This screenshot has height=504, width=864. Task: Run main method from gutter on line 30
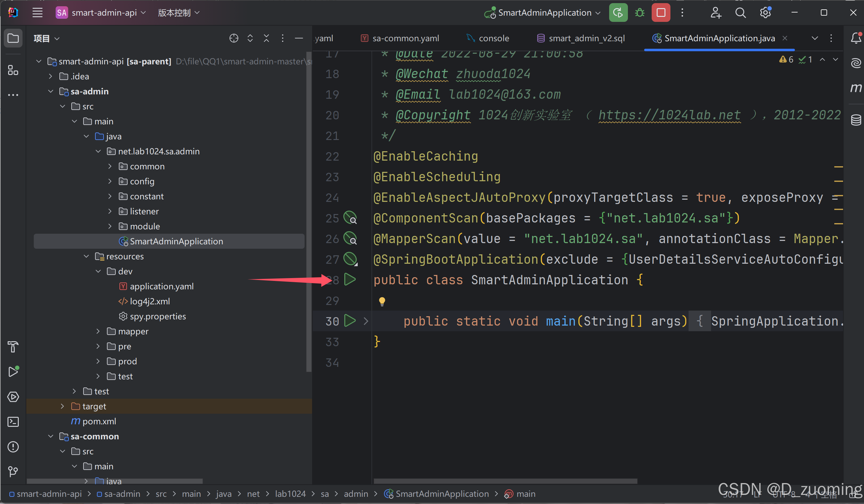pyautogui.click(x=350, y=321)
